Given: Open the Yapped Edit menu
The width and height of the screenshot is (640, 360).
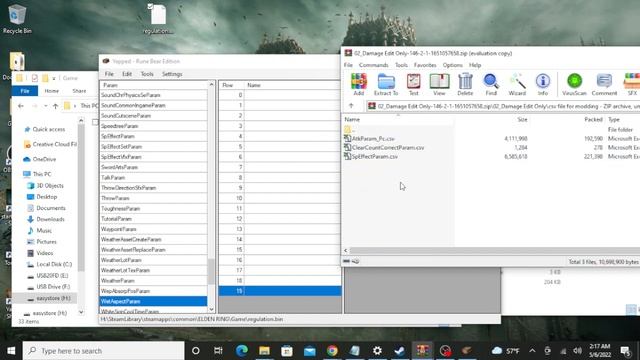Looking at the screenshot, I should click(x=127, y=74).
